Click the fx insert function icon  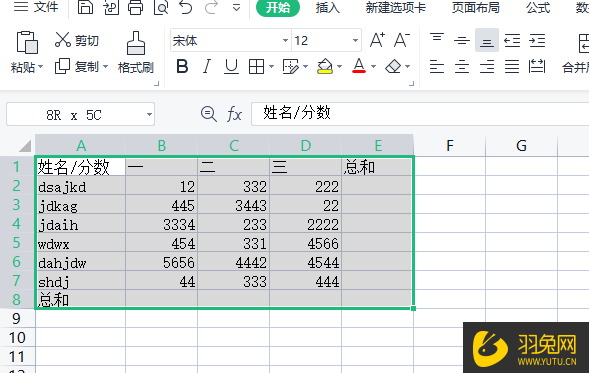234,114
